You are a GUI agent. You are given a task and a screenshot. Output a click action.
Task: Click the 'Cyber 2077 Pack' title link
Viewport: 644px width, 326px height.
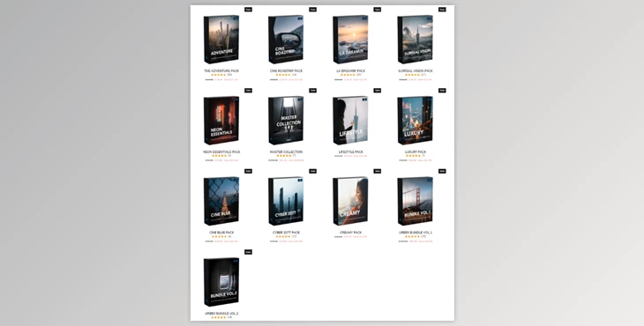click(286, 233)
